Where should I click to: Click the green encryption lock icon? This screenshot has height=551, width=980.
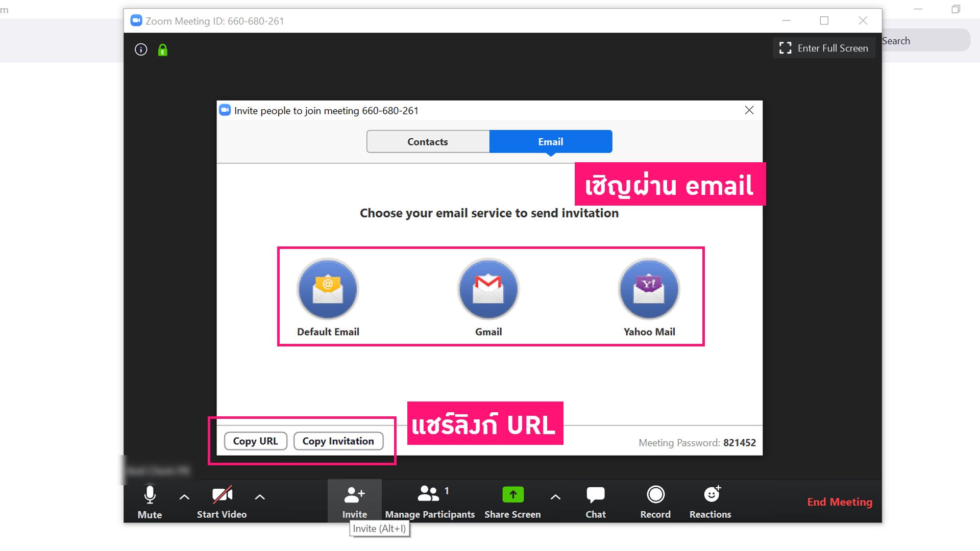point(162,50)
